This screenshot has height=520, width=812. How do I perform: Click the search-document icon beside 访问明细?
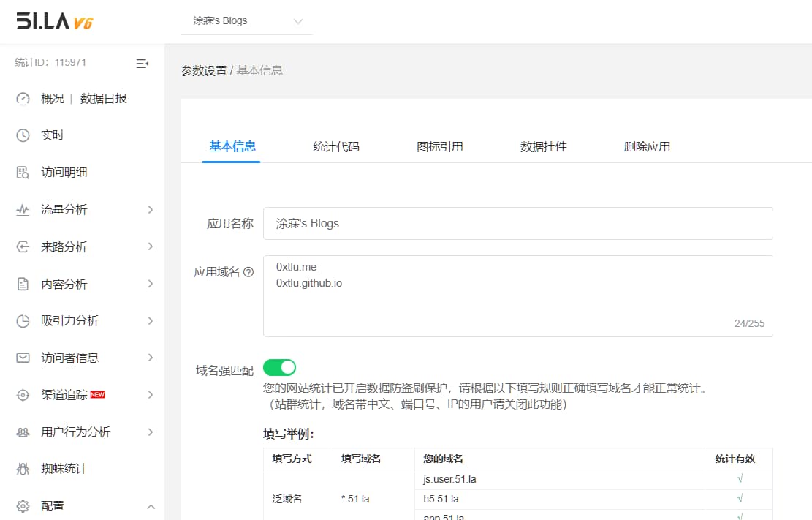click(x=23, y=173)
